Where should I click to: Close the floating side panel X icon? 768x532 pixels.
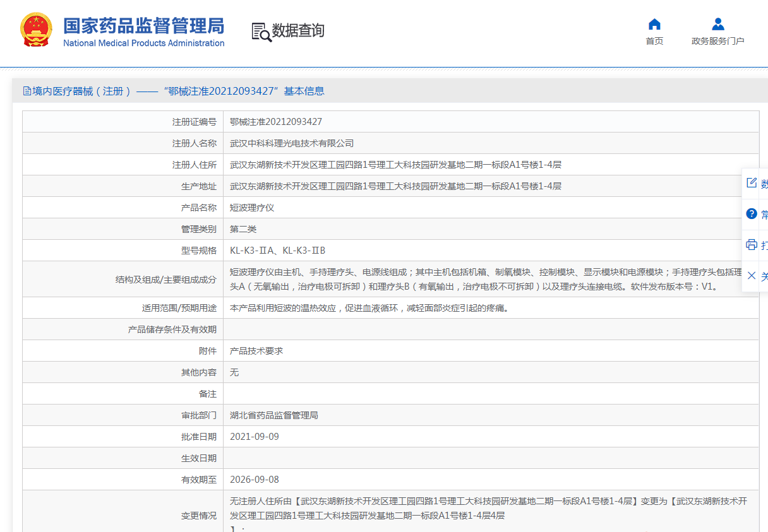(752, 276)
